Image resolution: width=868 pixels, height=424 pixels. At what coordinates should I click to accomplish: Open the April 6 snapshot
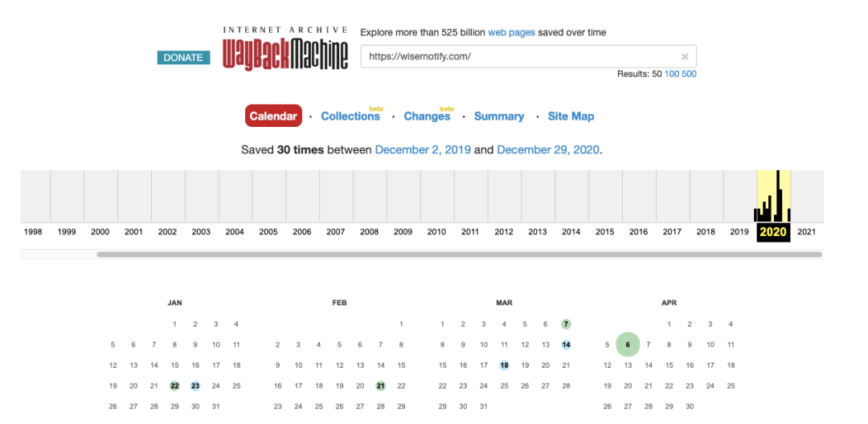click(x=628, y=344)
